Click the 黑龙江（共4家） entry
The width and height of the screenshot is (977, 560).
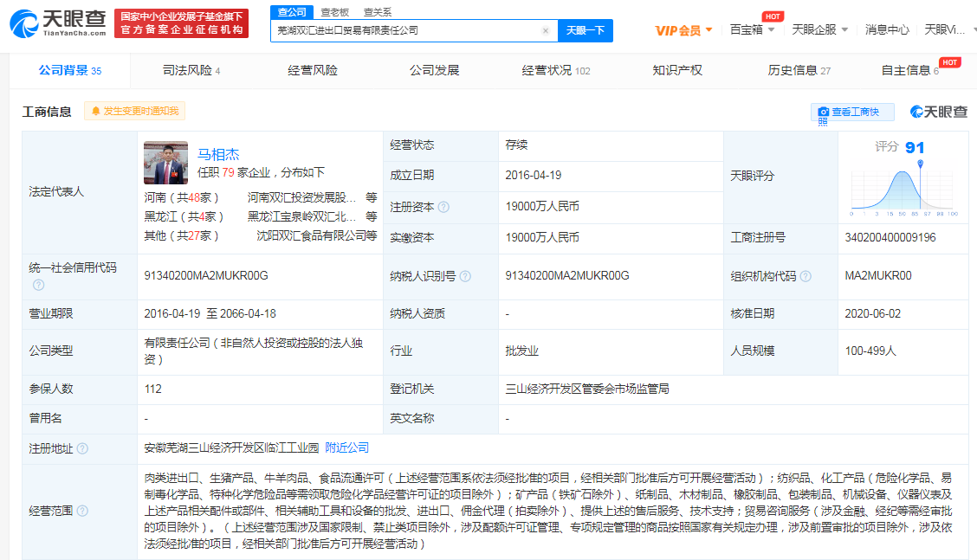click(184, 216)
